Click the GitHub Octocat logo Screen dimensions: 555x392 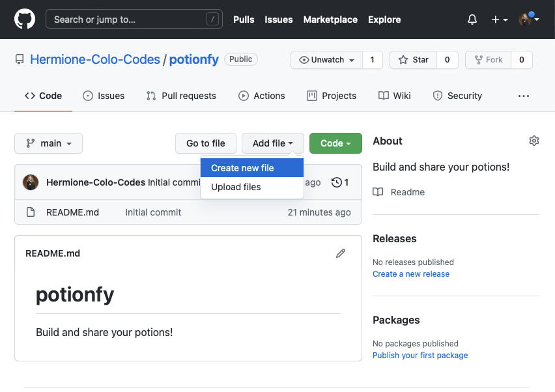coord(25,20)
